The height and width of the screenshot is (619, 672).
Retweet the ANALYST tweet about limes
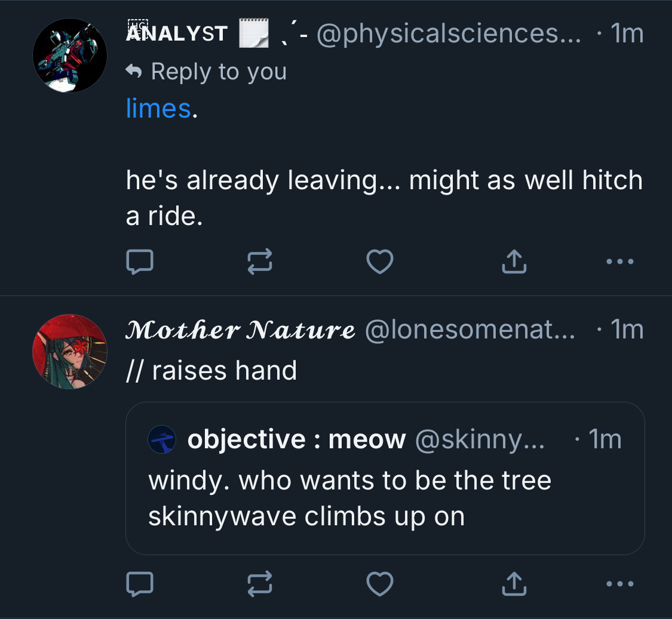pos(260,262)
